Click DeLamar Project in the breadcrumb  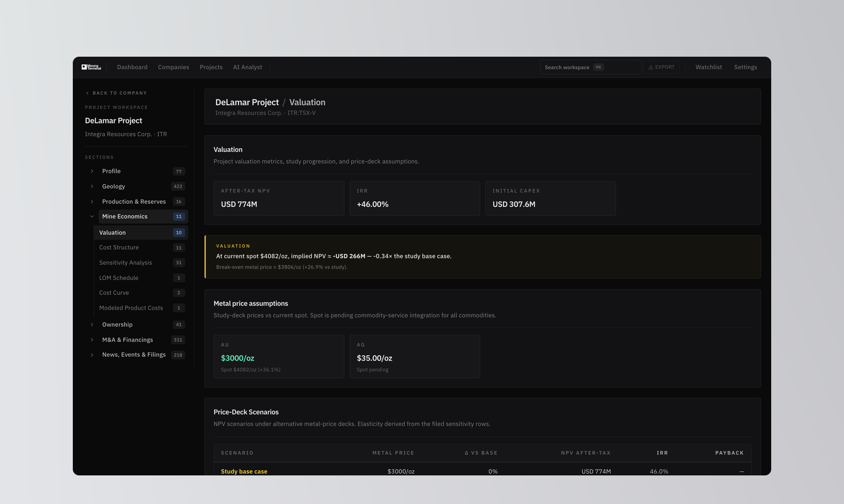(x=247, y=102)
